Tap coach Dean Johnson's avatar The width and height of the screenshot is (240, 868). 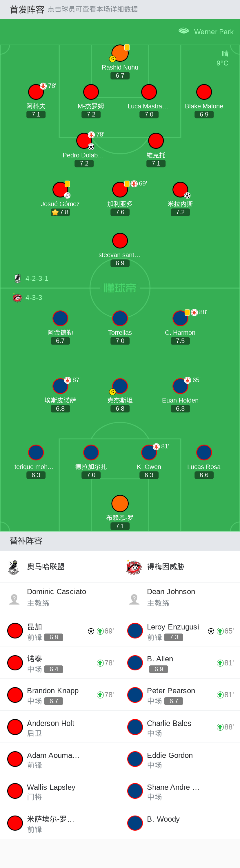[x=134, y=599]
